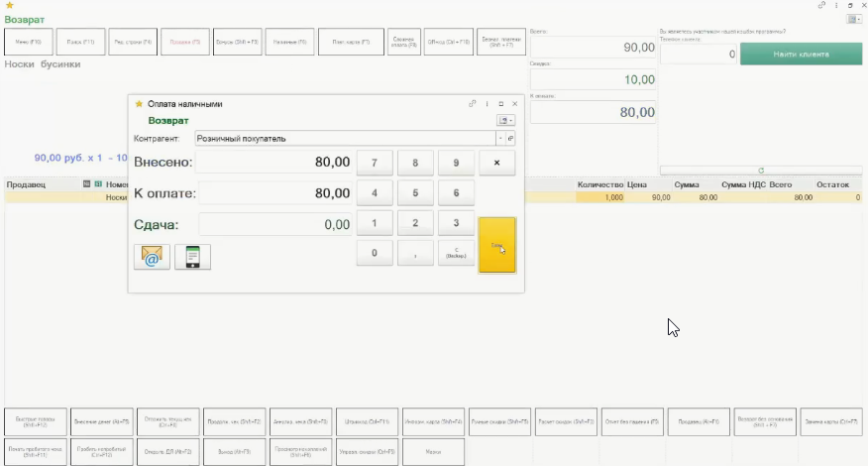Screen dimensions: 868x466
Task: Click the Ручные скидки button
Action: [499, 421]
